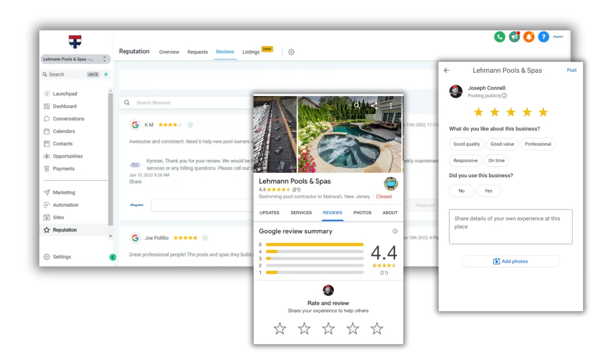
Task: Toggle the Professional chip
Action: click(538, 144)
